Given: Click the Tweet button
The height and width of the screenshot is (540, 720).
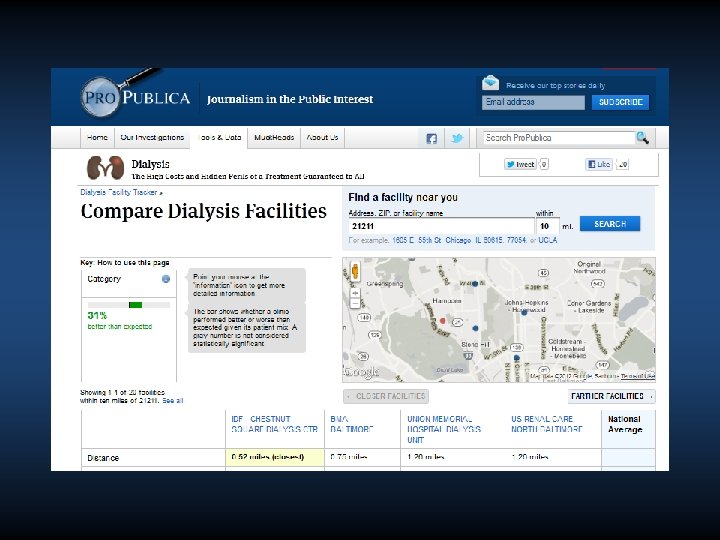Looking at the screenshot, I should tap(520, 164).
